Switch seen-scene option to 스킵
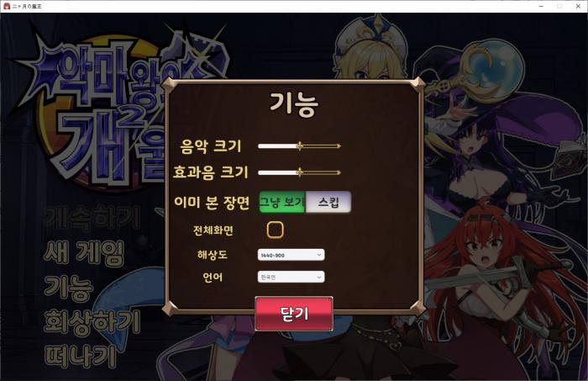Screen dimensions: 588x381 coord(329,202)
